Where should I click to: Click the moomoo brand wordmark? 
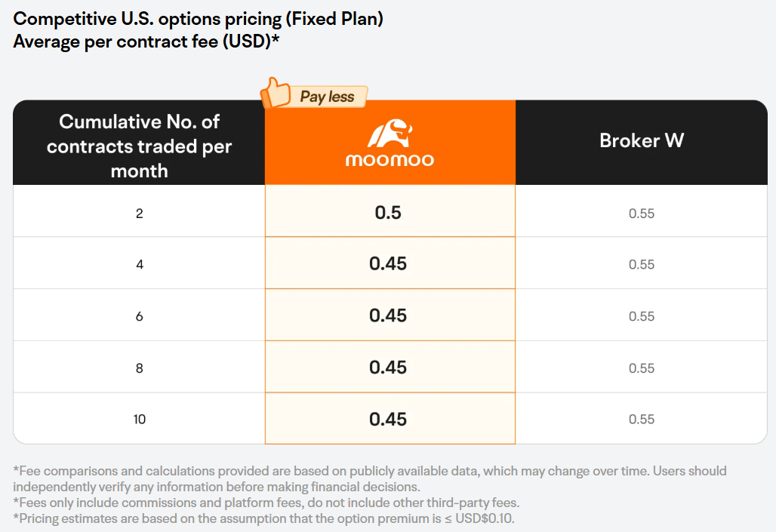[x=390, y=160]
